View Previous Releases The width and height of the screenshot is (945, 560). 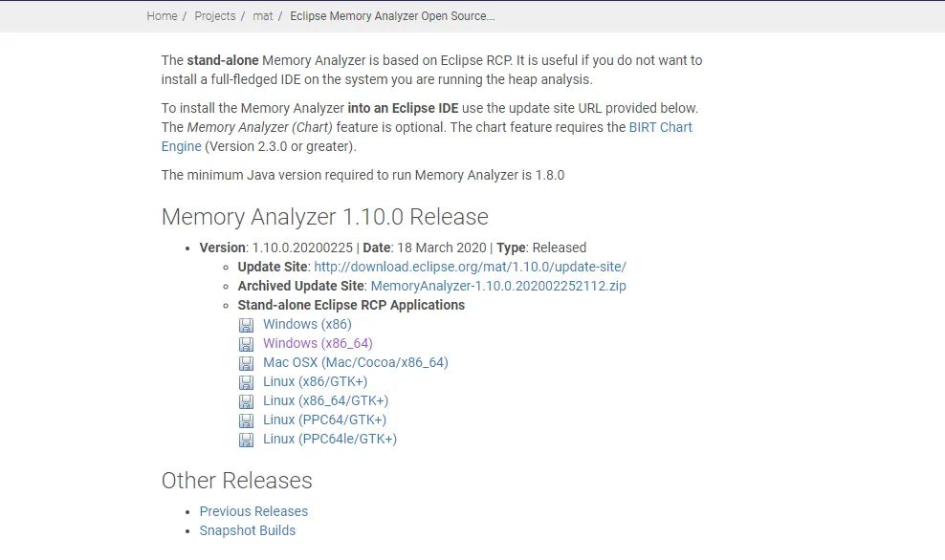click(253, 511)
